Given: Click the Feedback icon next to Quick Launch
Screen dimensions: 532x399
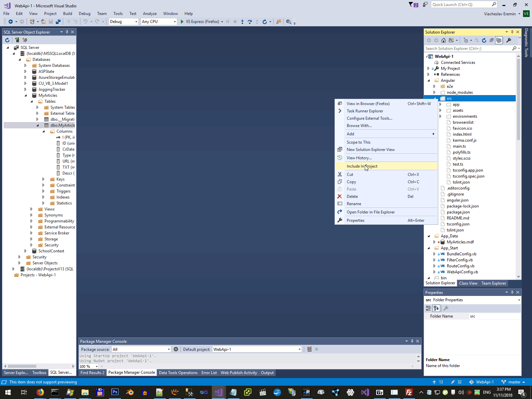Looking at the screenshot, I should coord(425,4).
